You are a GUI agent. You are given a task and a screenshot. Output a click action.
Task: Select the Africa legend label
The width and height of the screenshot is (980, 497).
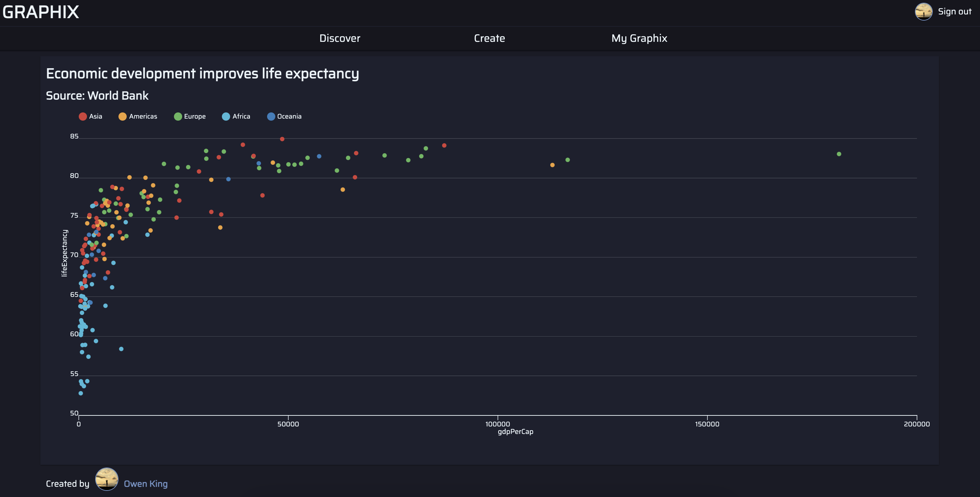[x=241, y=117]
